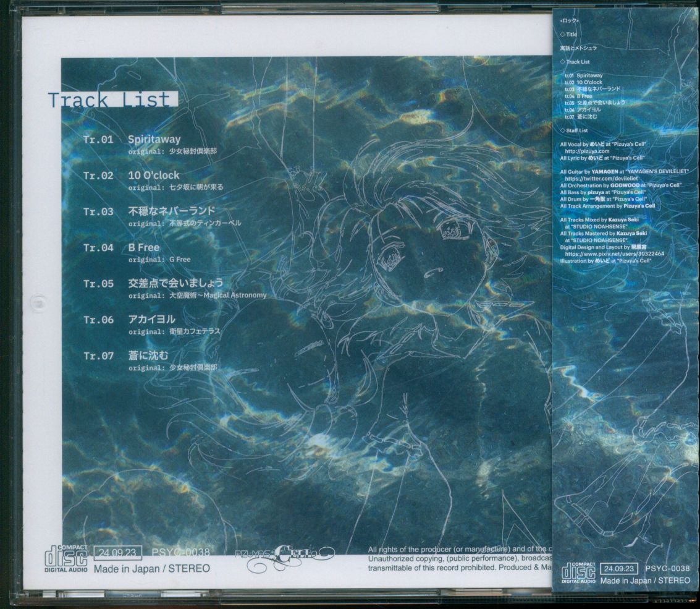The width and height of the screenshot is (700, 609).
Task: Click the Compact Disc logo on the obi strip
Action: 578,573
